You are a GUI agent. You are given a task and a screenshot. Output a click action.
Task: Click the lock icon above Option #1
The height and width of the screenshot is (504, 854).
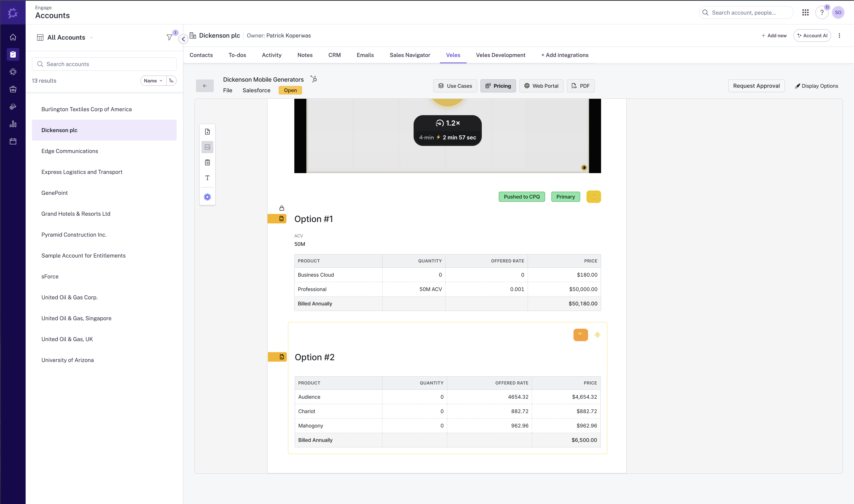pos(282,208)
